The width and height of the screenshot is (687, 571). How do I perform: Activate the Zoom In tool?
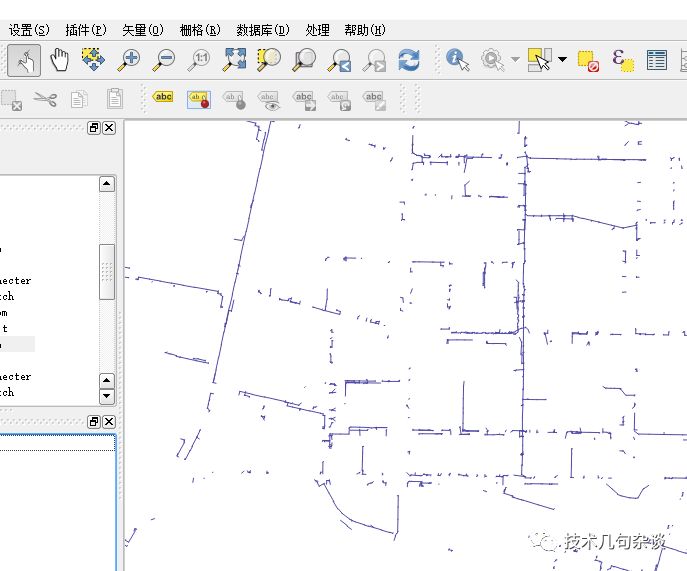coord(129,60)
